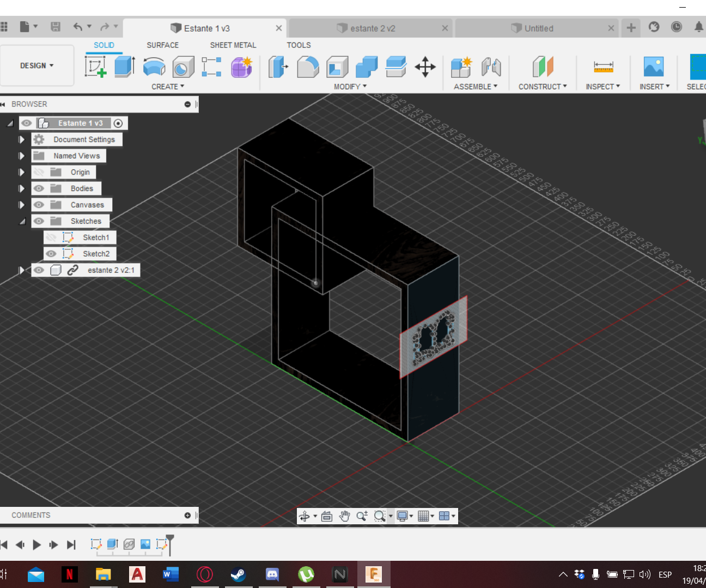Click the Pan hand tool in navigation bar
The height and width of the screenshot is (588, 706).
pos(344,516)
